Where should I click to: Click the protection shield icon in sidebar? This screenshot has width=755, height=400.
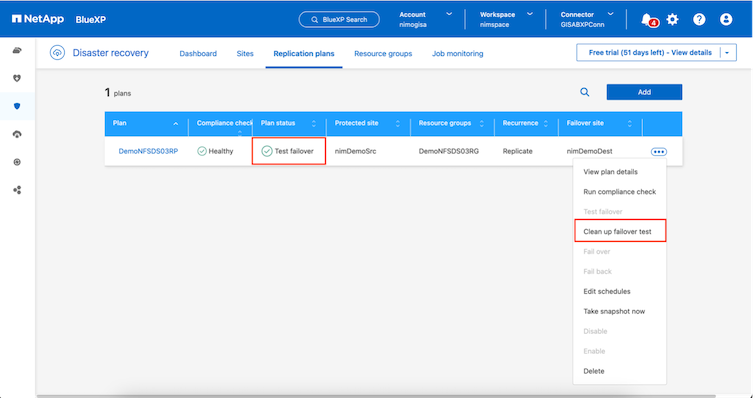pyautogui.click(x=17, y=106)
